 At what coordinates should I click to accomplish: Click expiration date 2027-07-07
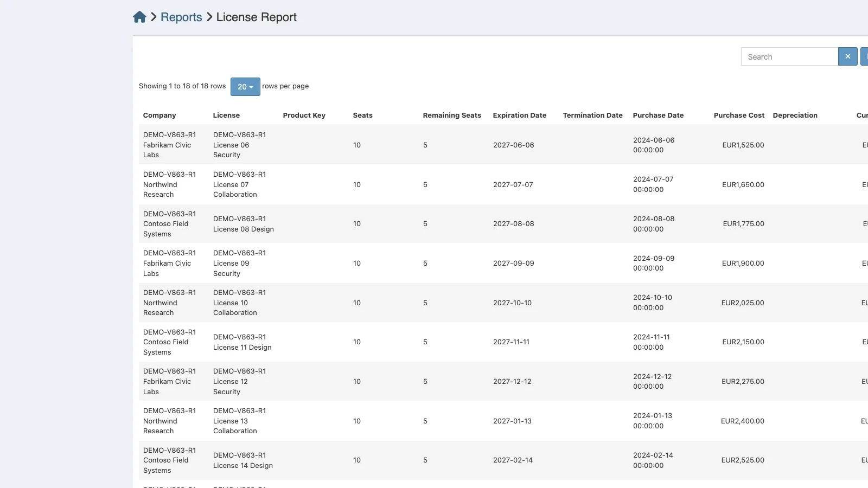click(x=513, y=185)
